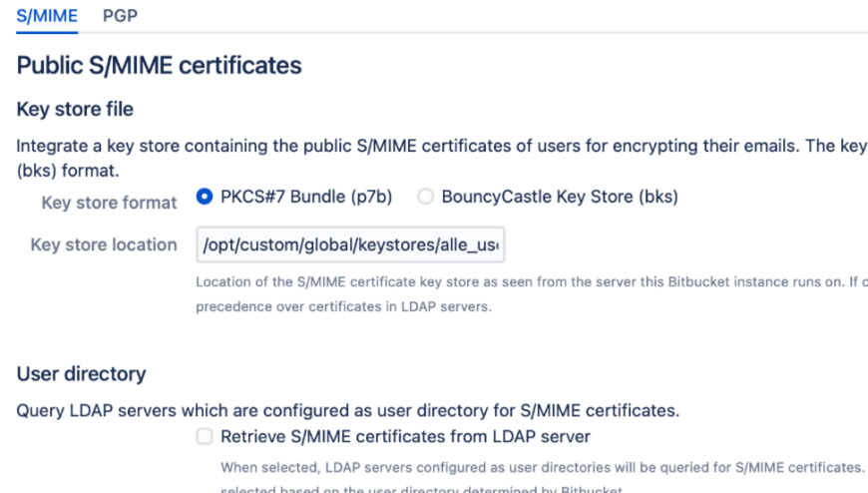Click the Key store location input field

coord(351,245)
